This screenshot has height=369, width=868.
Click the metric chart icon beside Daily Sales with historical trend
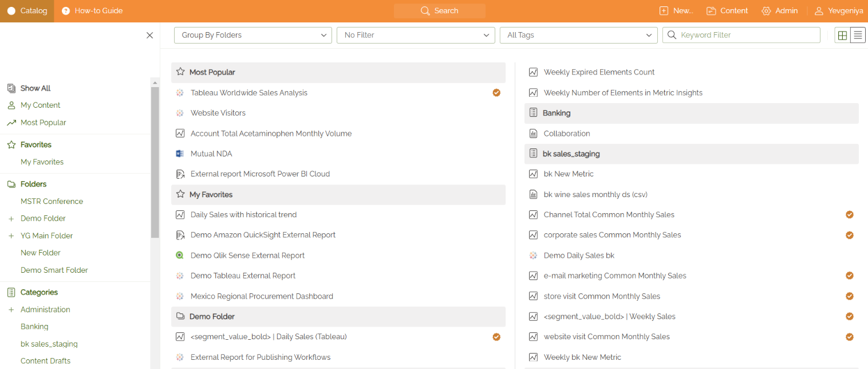(x=180, y=215)
